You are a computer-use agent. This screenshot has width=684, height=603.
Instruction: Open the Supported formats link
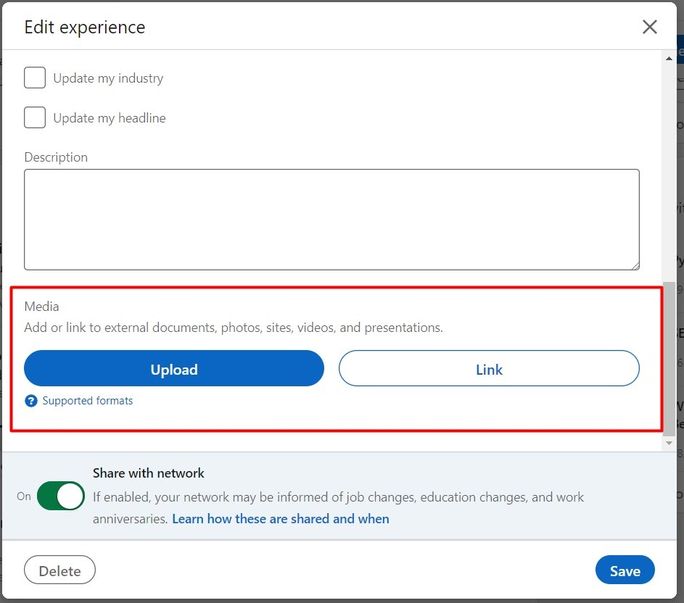[x=87, y=401]
